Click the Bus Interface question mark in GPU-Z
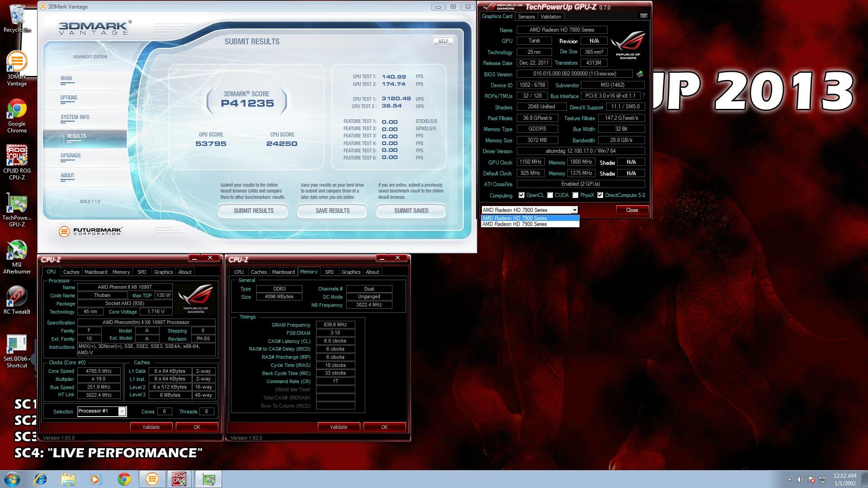868x488 pixels. coord(643,96)
